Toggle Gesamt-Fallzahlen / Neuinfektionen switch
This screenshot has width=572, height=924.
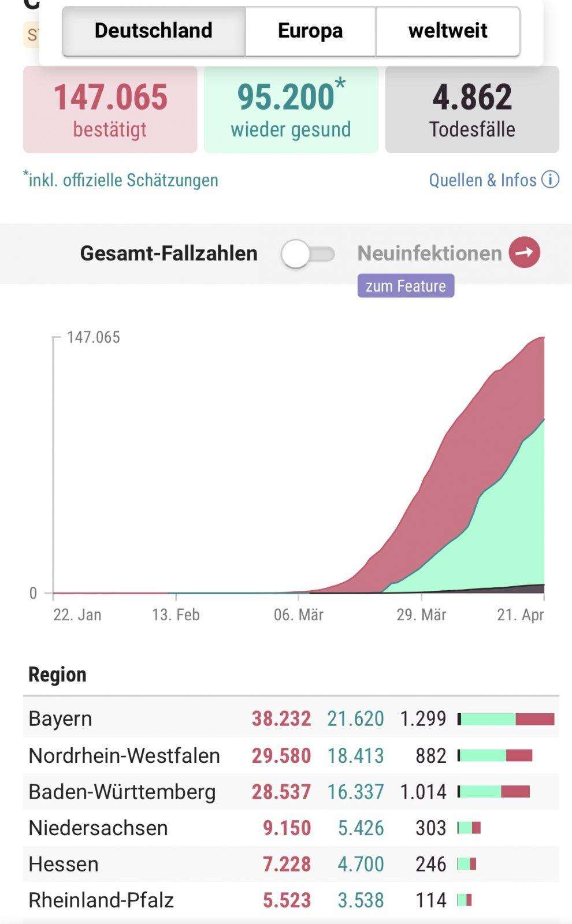pos(308,254)
